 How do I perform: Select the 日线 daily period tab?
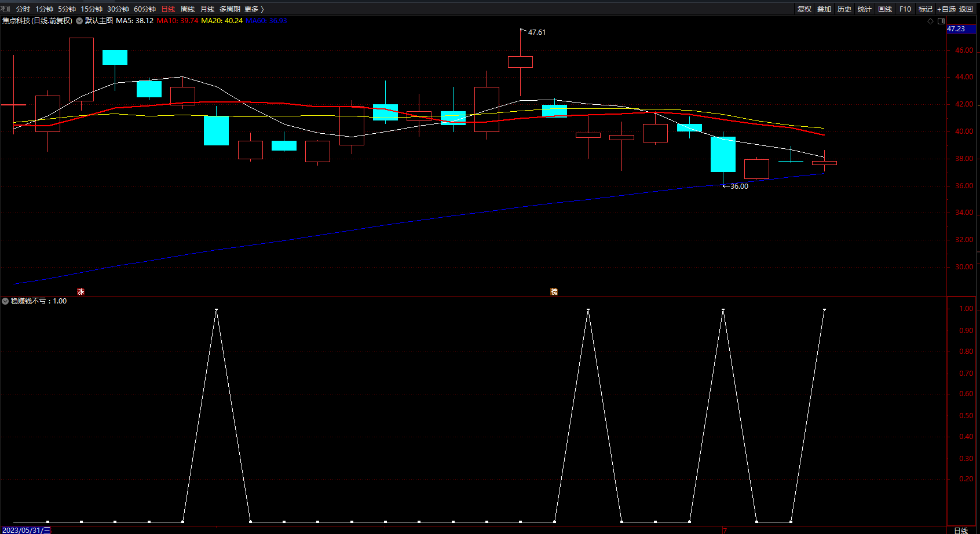click(168, 9)
